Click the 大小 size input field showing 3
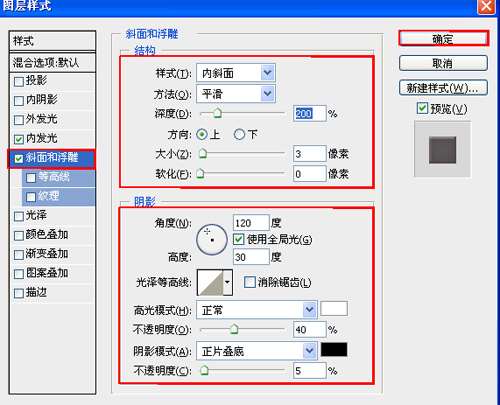Image resolution: width=500 pixels, height=405 pixels. pyautogui.click(x=309, y=154)
